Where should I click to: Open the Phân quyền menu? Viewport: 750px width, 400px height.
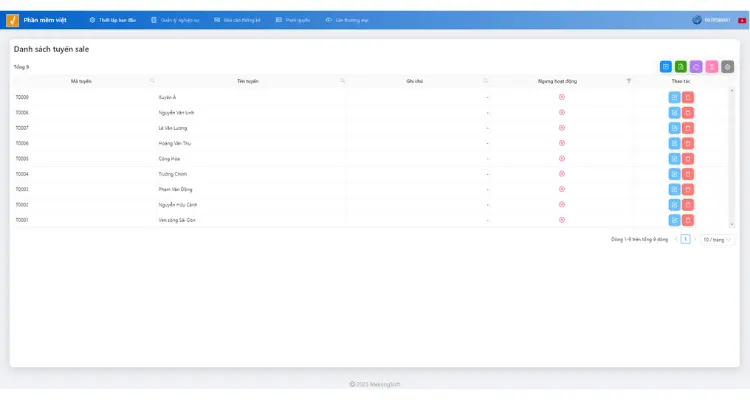293,20
